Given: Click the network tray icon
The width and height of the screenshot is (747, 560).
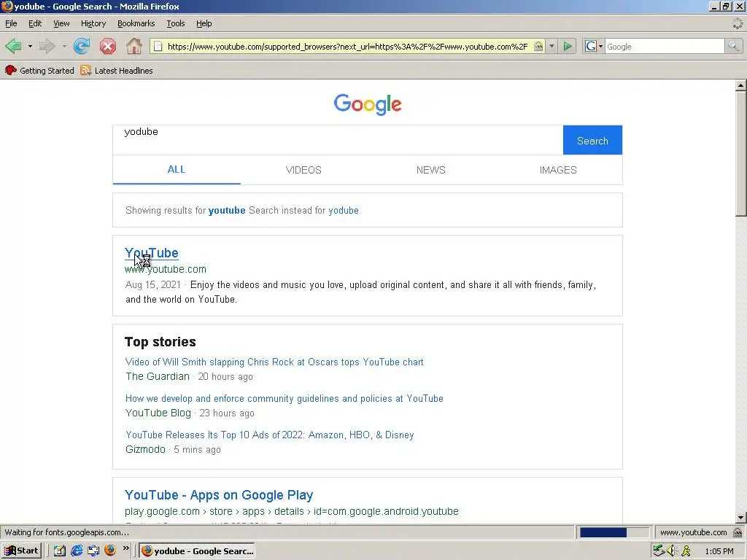Looking at the screenshot, I should (659, 551).
